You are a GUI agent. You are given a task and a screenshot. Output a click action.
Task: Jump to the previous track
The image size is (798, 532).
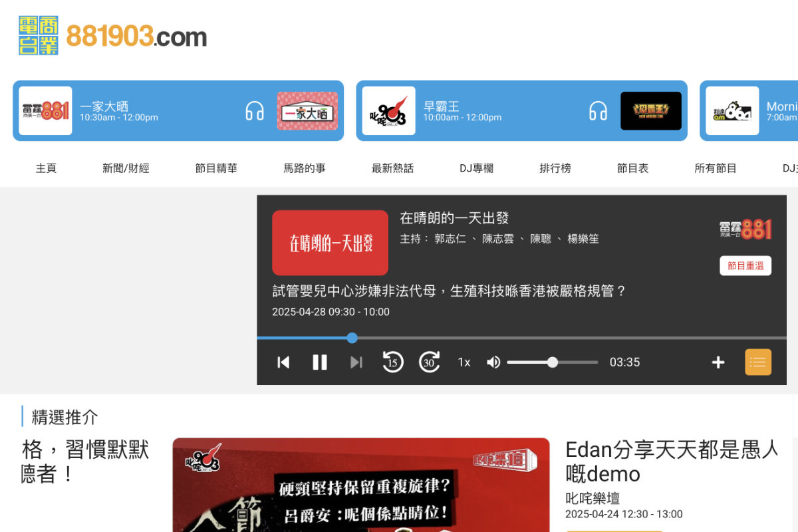[283, 362]
